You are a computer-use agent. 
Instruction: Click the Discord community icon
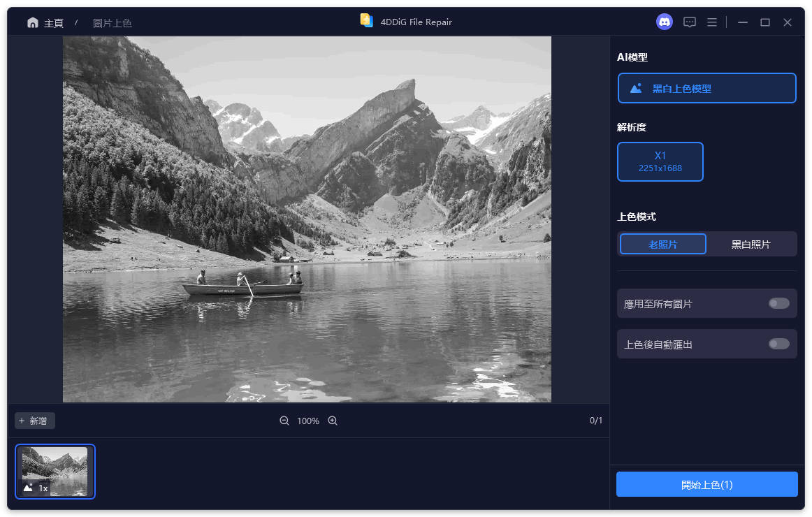coord(663,22)
